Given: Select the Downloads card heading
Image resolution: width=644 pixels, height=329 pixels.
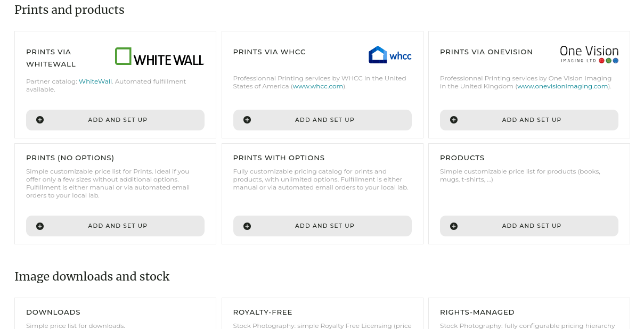Looking at the screenshot, I should [x=53, y=312].
